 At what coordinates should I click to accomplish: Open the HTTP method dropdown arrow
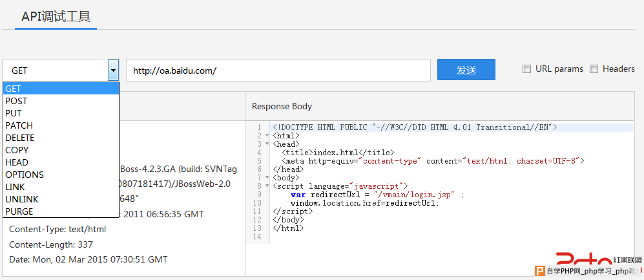coord(114,70)
